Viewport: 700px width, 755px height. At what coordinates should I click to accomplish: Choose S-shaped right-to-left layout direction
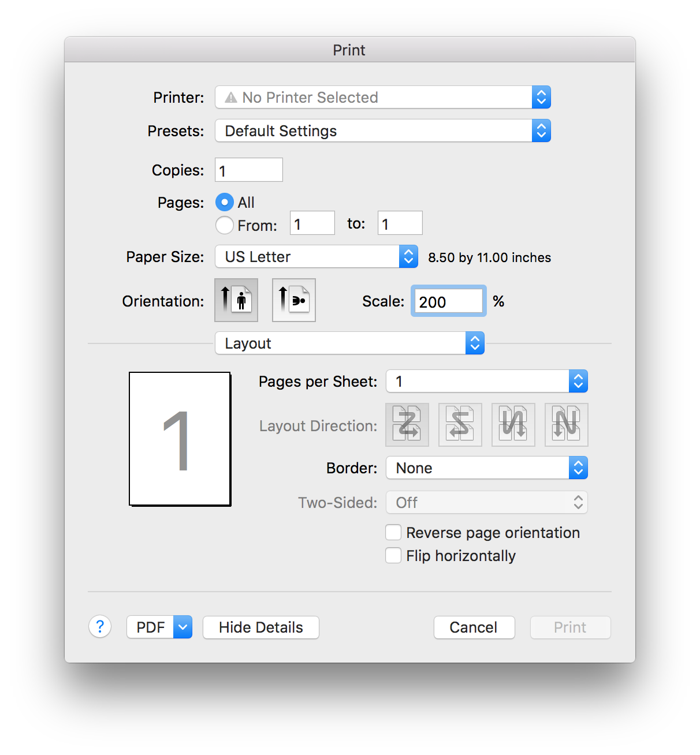(460, 425)
